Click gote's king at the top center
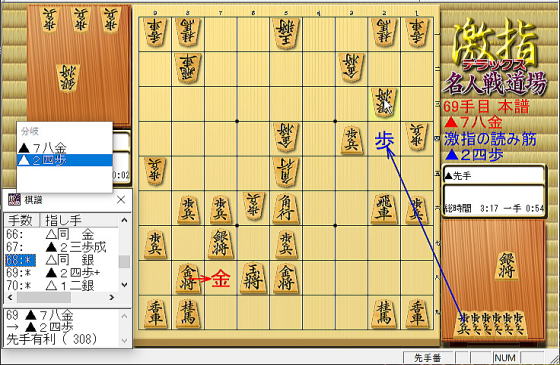 tap(286, 33)
